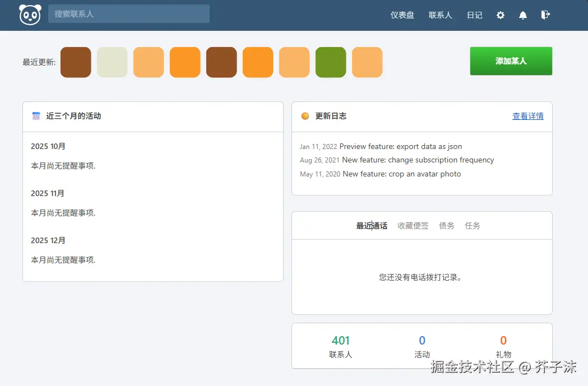Open the green recent contact avatar
Image resolution: width=588 pixels, height=386 pixels.
click(x=331, y=62)
